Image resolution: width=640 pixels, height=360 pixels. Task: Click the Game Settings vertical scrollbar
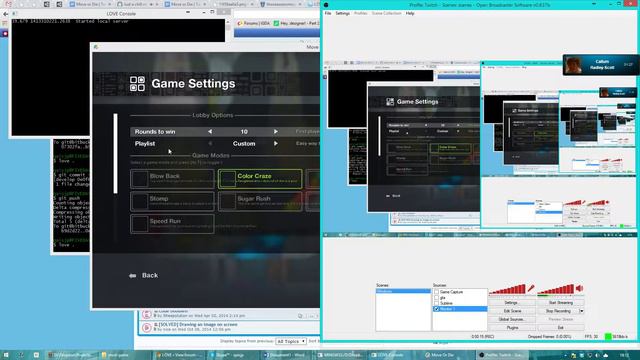click(116, 153)
